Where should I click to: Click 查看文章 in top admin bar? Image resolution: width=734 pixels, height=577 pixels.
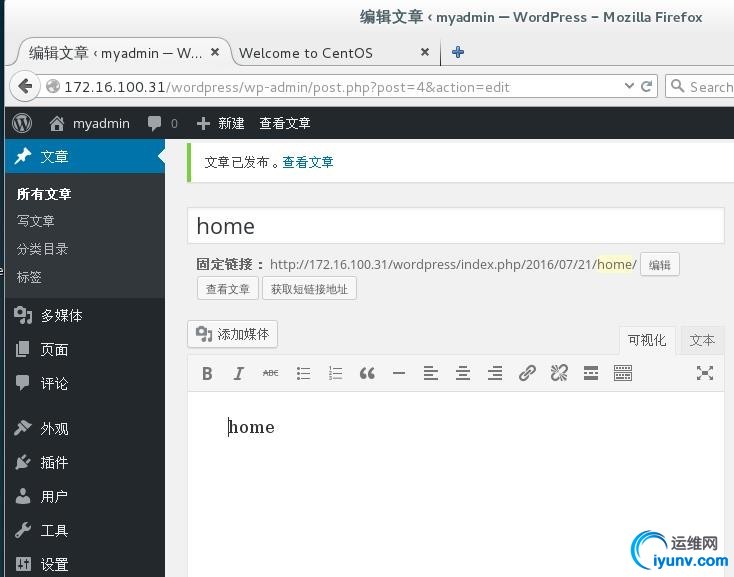285,124
